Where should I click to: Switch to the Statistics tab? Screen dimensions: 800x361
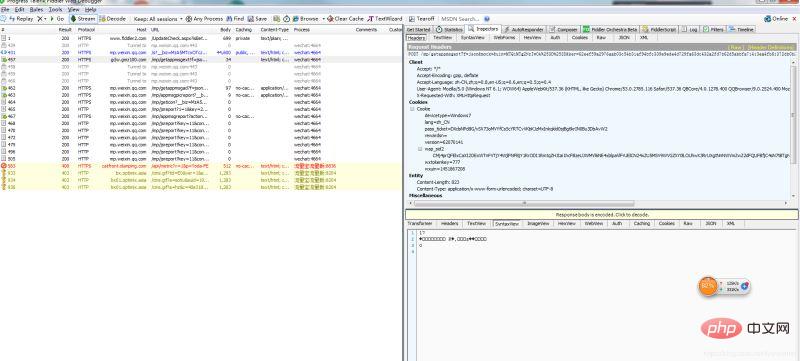[450, 30]
